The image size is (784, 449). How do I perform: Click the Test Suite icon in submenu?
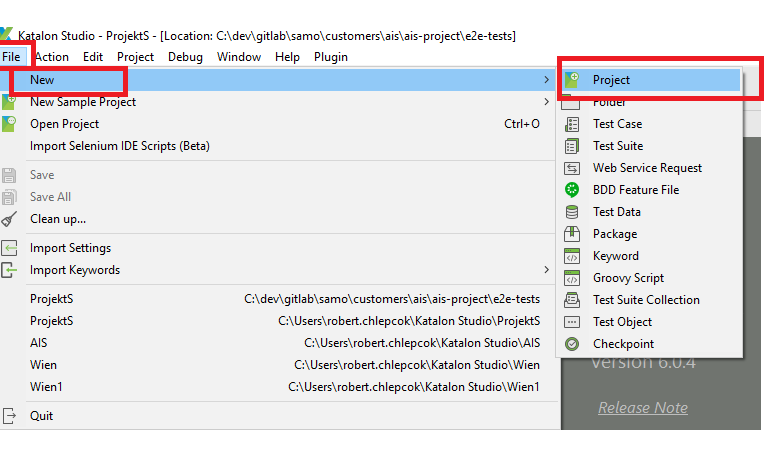tap(572, 146)
